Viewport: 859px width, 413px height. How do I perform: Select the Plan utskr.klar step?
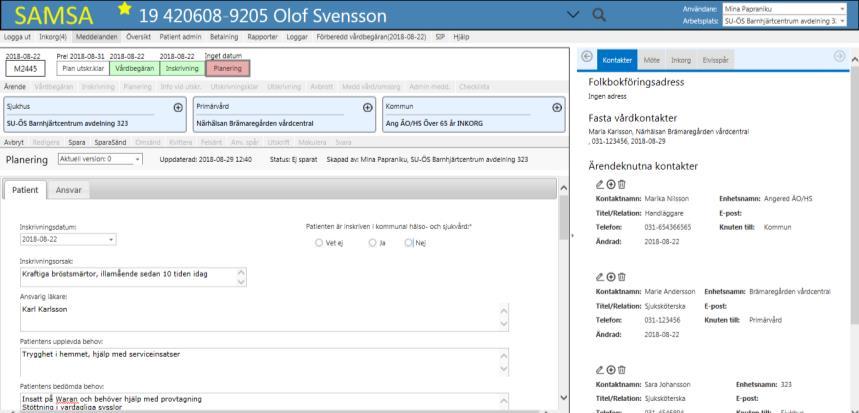point(83,68)
